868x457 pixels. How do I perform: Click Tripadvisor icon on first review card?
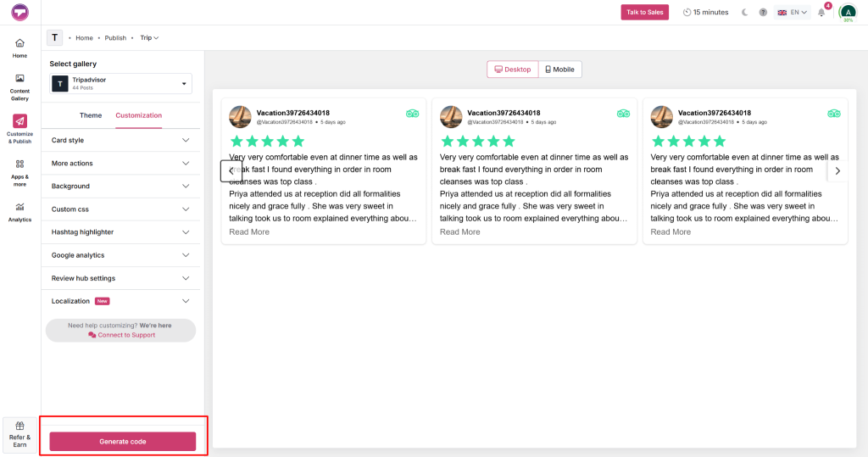(413, 114)
